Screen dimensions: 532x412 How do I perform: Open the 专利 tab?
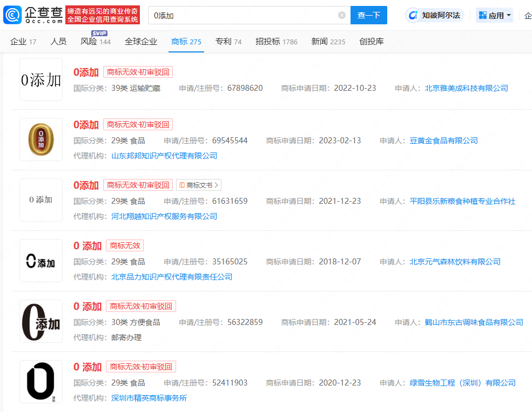(228, 42)
